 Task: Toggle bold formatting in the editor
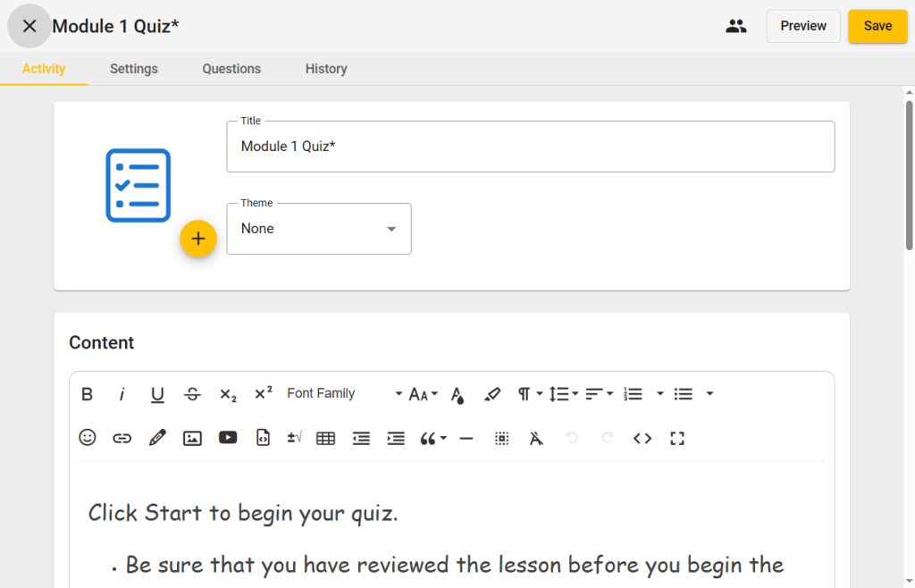[88, 394]
